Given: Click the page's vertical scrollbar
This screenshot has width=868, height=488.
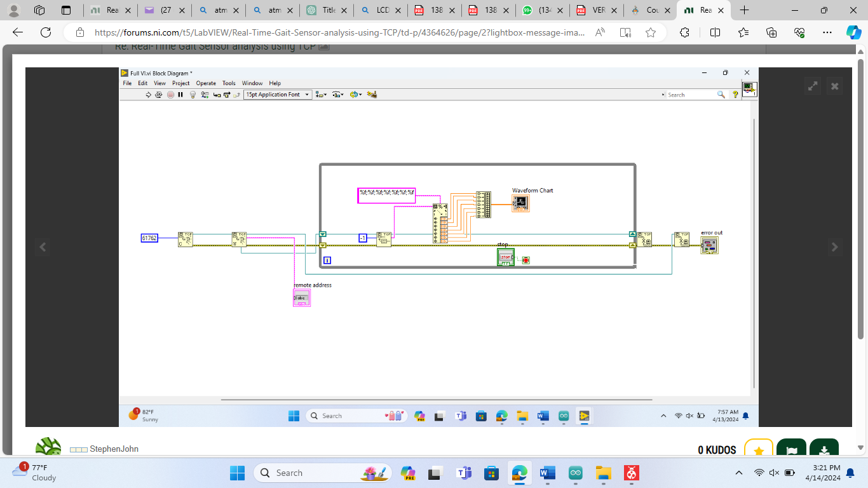Looking at the screenshot, I should (860, 191).
